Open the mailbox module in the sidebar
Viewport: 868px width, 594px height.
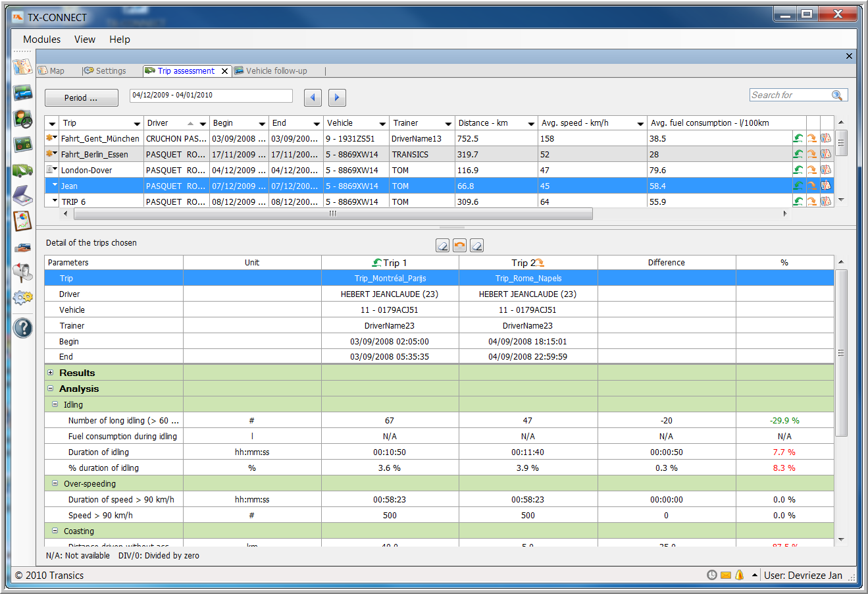[22, 271]
